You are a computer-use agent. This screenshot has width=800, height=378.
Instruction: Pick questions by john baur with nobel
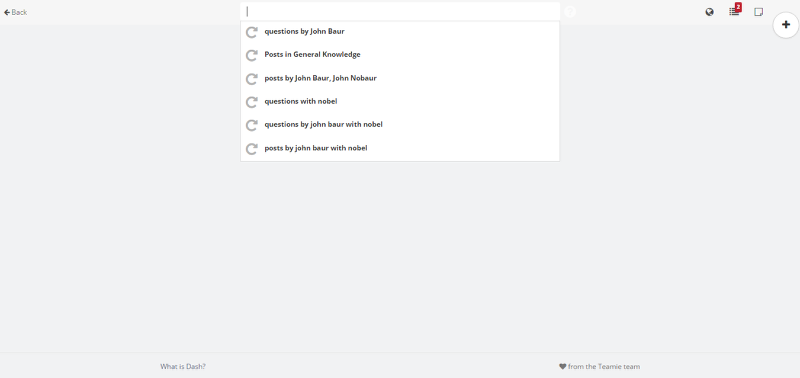400,124
